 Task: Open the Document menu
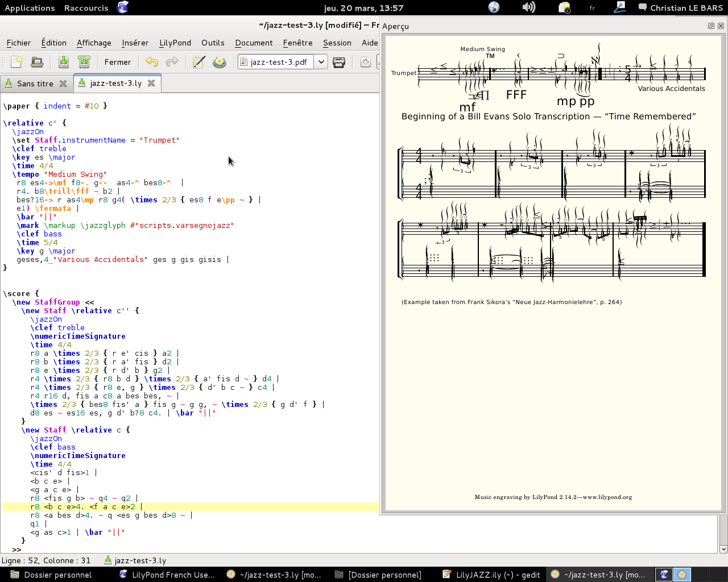pos(254,43)
